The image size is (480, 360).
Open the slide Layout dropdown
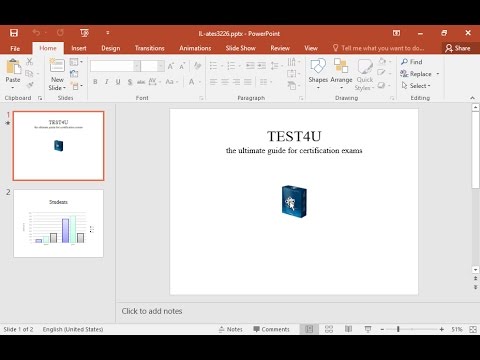tap(76, 62)
